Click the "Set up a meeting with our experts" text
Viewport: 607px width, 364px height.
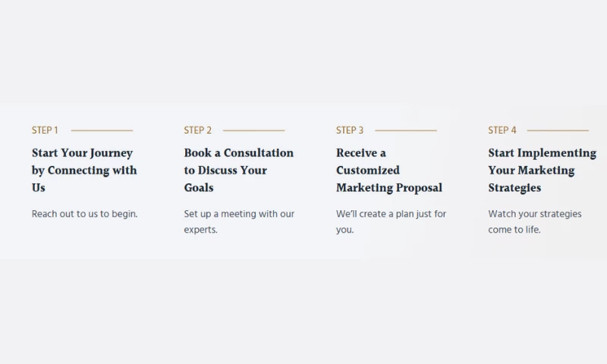(x=238, y=221)
